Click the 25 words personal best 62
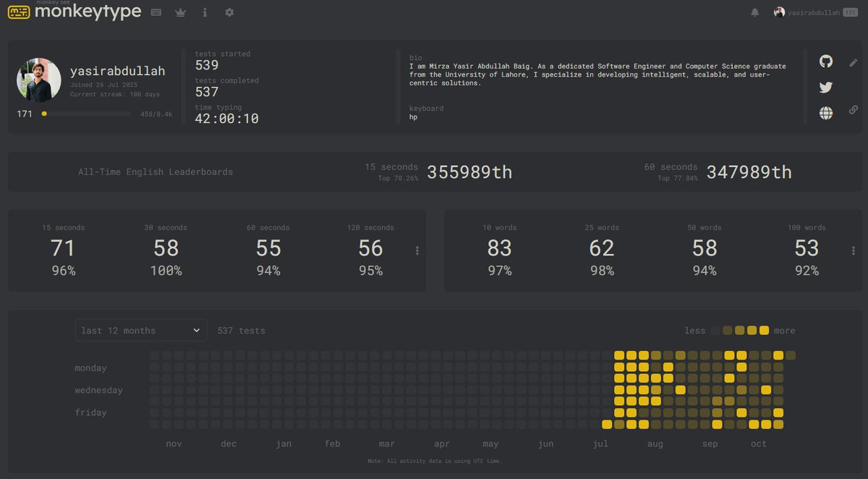868x479 pixels. click(x=602, y=248)
